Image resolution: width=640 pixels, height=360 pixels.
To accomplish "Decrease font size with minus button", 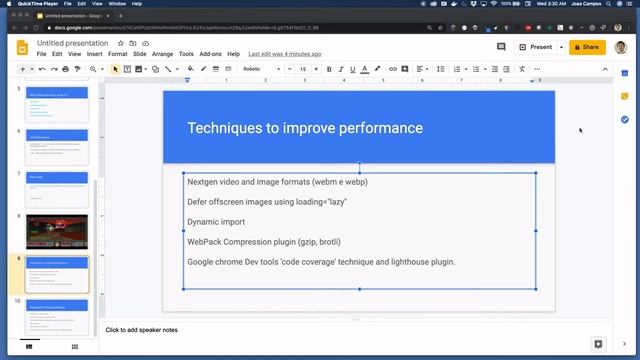I will click(290, 69).
